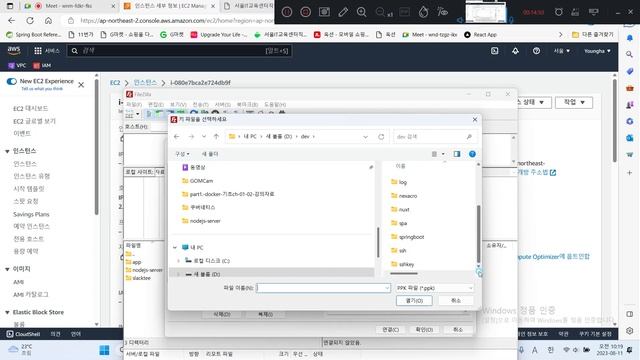The image size is (640, 360).
Task: Open EC2 대시보드 in sidebar
Action: pyautogui.click(x=31, y=109)
